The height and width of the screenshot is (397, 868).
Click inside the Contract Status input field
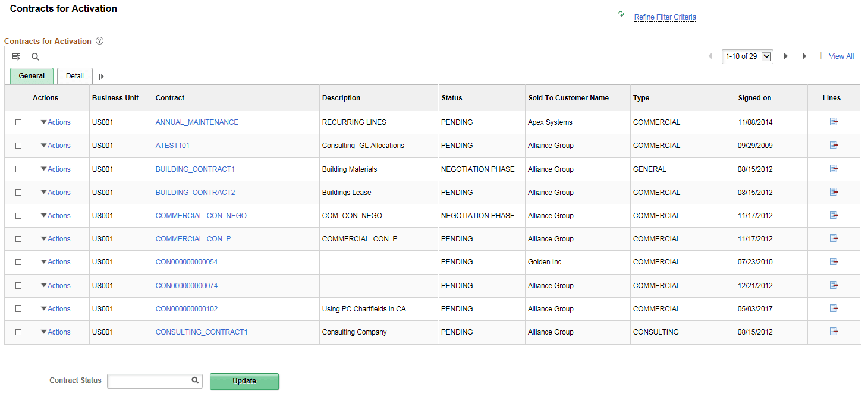click(149, 380)
